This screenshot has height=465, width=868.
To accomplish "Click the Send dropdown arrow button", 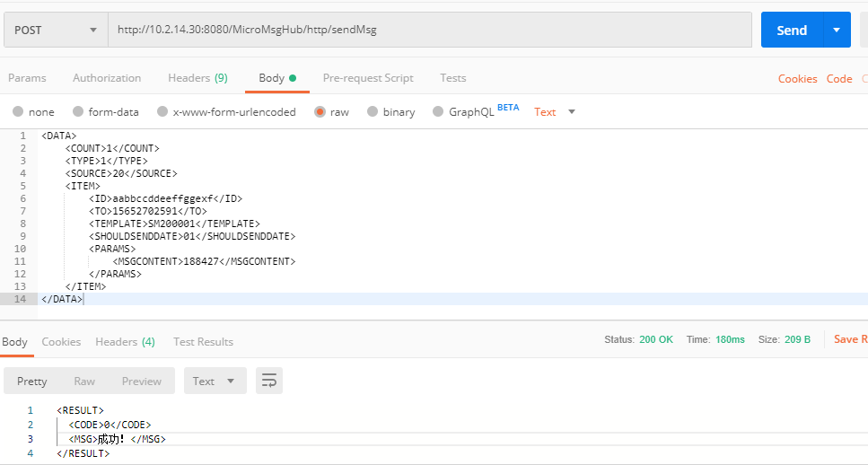I will tap(837, 30).
